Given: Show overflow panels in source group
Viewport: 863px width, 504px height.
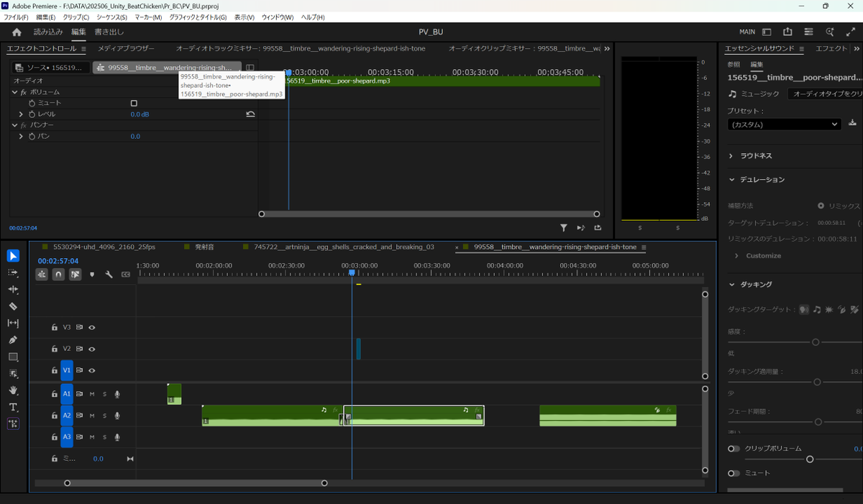Looking at the screenshot, I should coord(607,49).
